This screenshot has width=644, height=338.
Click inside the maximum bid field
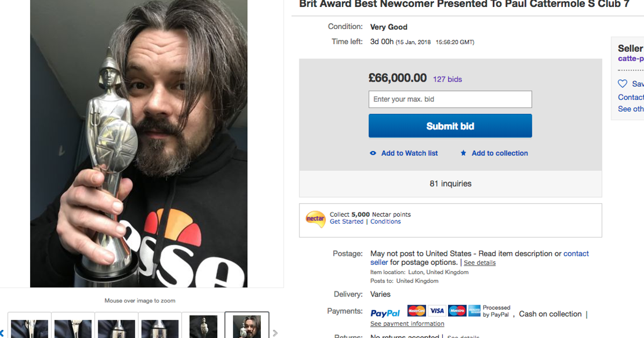[450, 99]
